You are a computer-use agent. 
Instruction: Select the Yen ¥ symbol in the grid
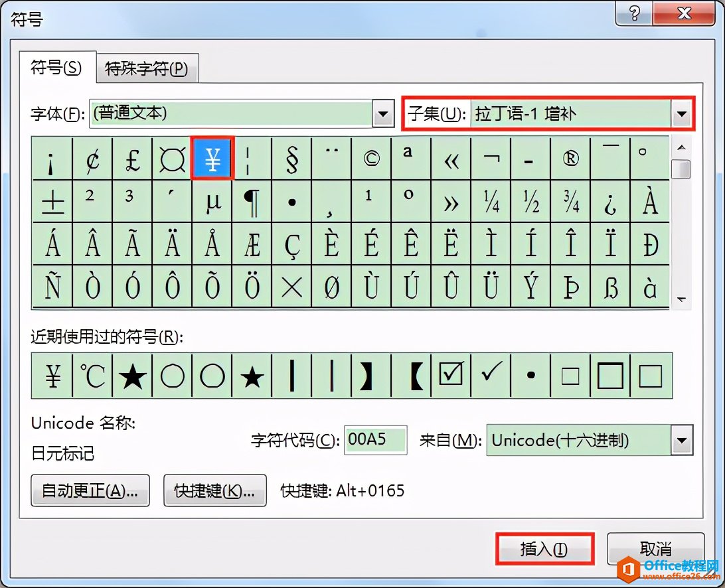pos(212,157)
